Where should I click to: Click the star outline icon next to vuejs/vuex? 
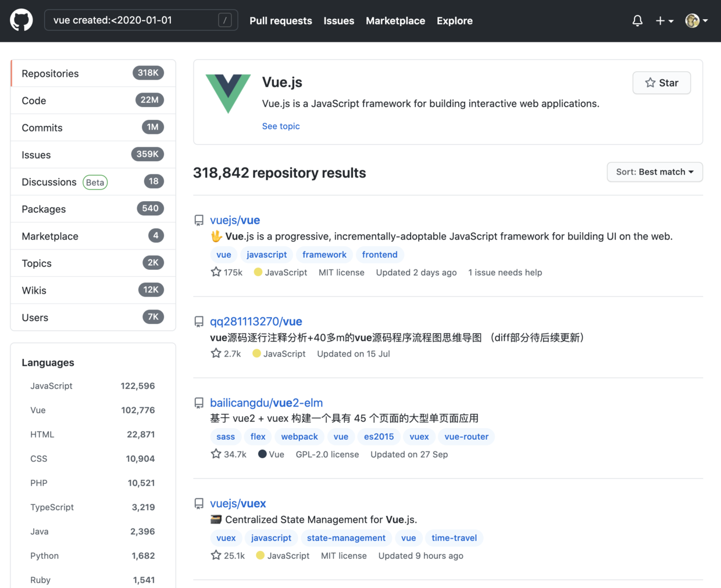[216, 555]
